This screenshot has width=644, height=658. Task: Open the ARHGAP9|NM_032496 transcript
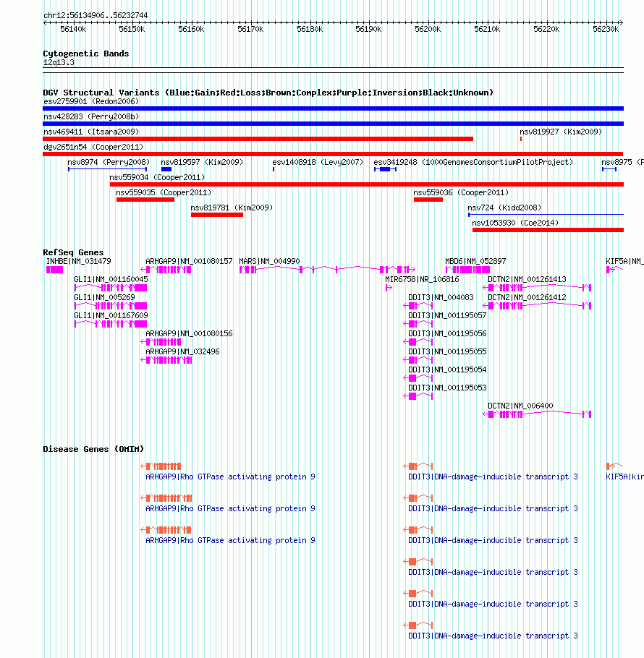point(166,360)
